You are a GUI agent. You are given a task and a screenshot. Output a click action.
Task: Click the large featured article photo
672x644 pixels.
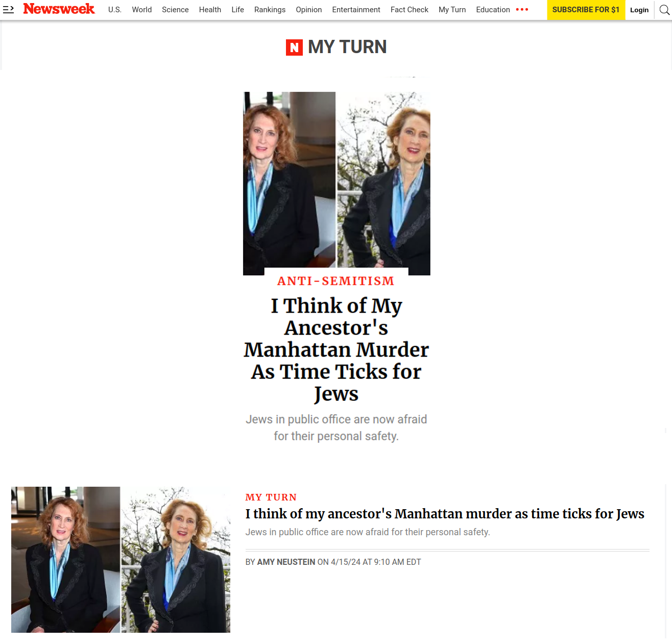(337, 183)
